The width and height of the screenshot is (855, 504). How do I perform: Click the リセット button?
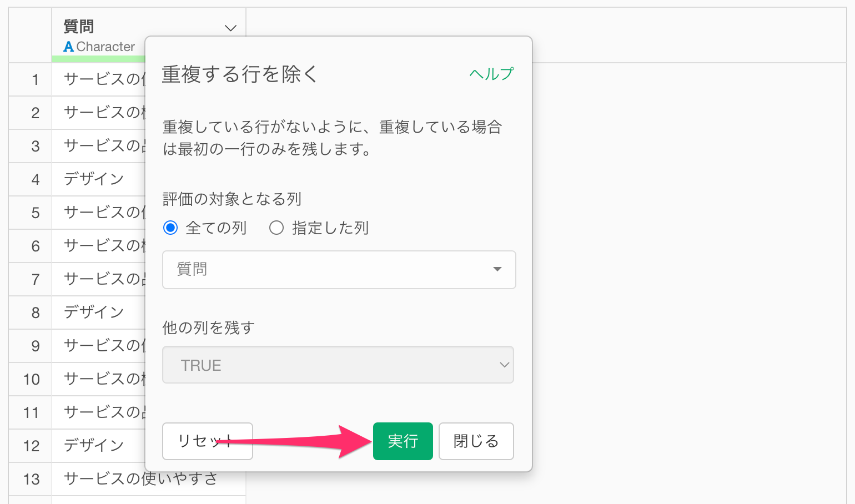(208, 441)
